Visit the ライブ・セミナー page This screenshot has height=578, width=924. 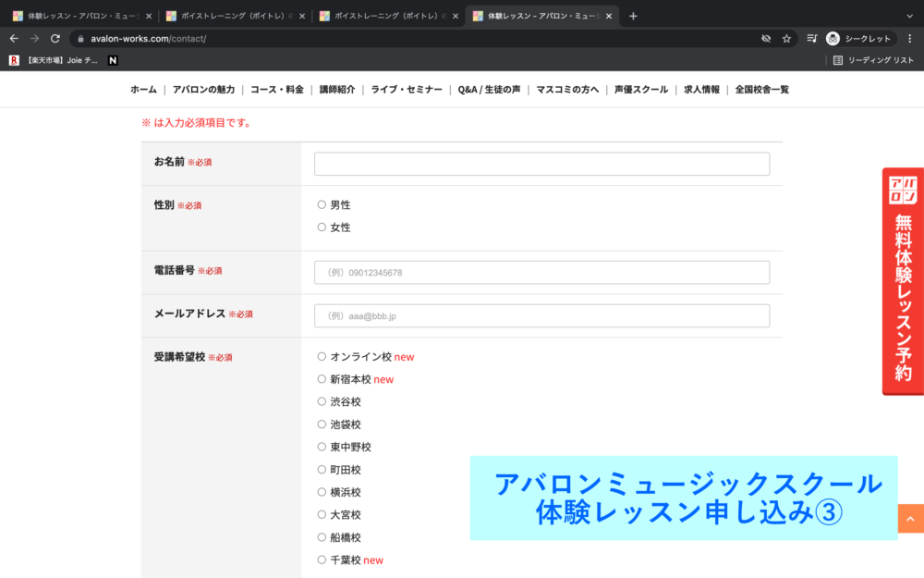click(406, 90)
